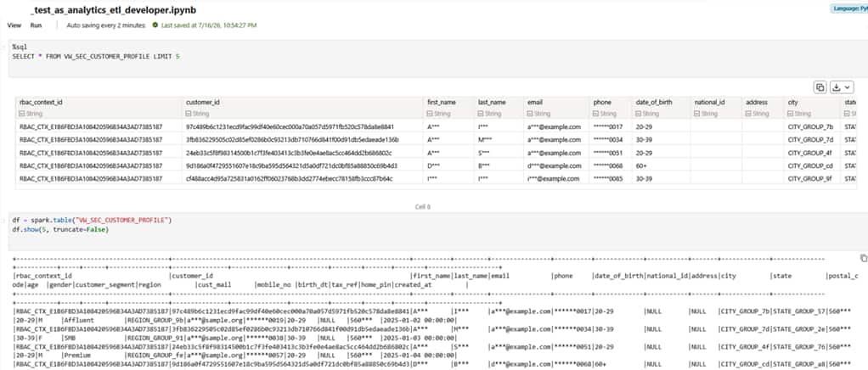Click String type icon under city
Viewport: 868px width, 370px height.
point(791,114)
